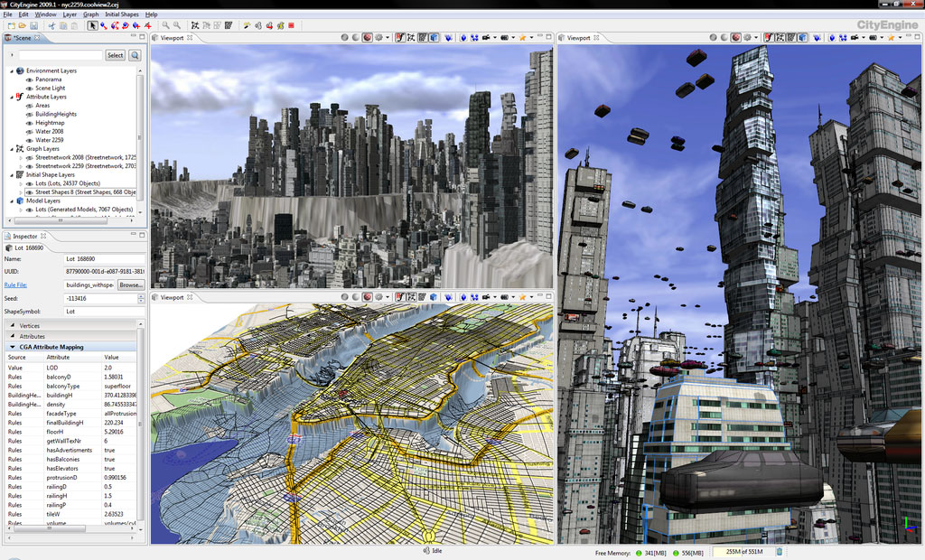925x560 pixels.
Task: Click the Save icon in the main toolbar
Action: (x=33, y=25)
